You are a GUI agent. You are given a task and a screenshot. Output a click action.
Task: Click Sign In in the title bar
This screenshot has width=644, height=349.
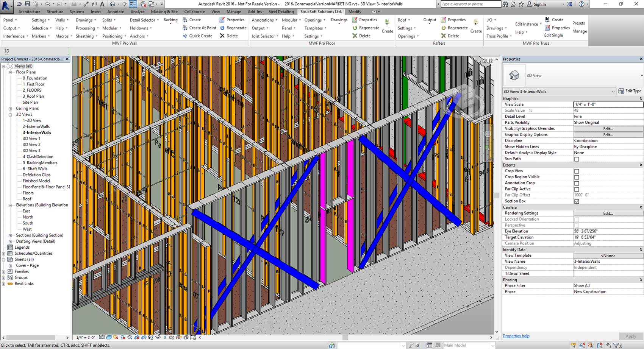(x=539, y=4)
